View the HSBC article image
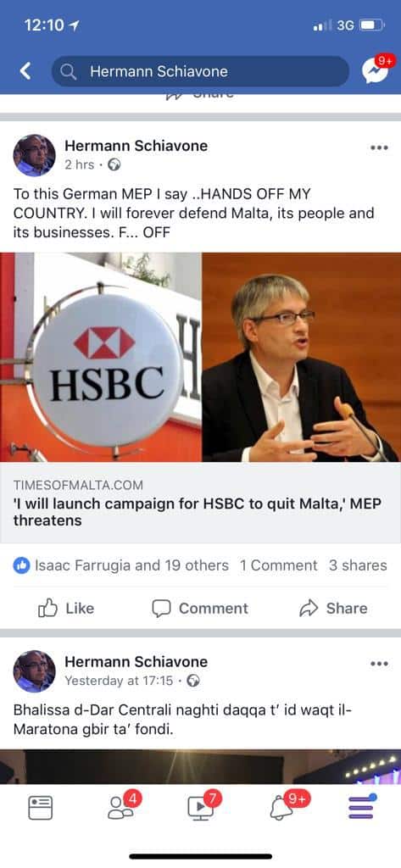Image resolution: width=401 pixels, height=868 pixels. coord(200,357)
